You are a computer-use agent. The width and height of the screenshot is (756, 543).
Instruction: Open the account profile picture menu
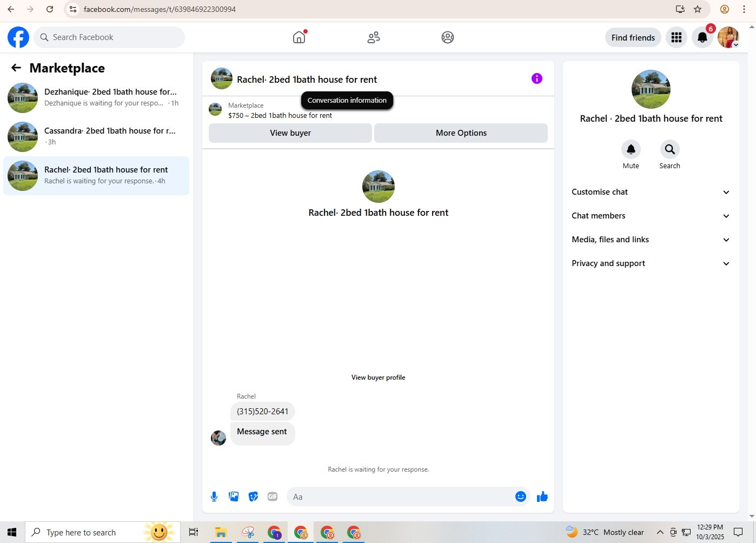click(728, 37)
